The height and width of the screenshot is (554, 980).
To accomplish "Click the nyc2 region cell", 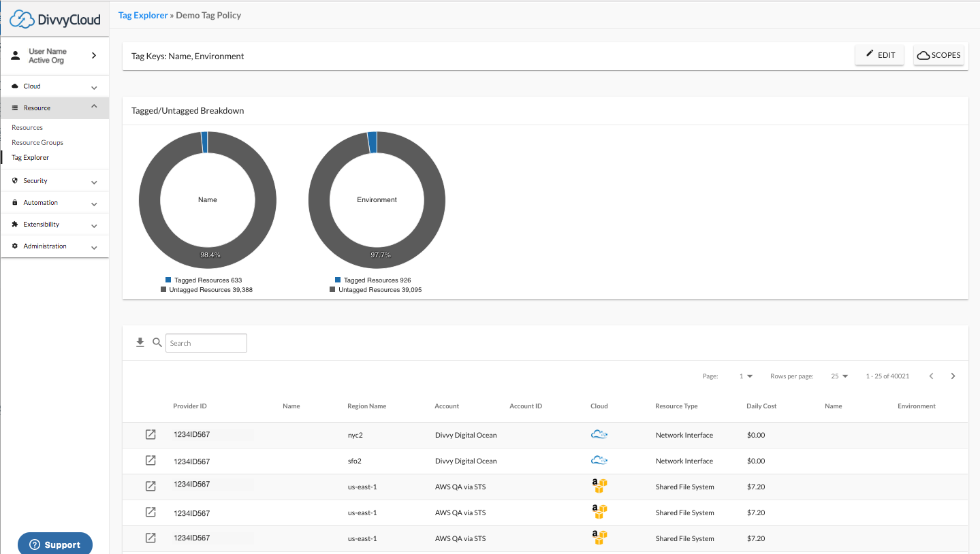I will pos(354,435).
